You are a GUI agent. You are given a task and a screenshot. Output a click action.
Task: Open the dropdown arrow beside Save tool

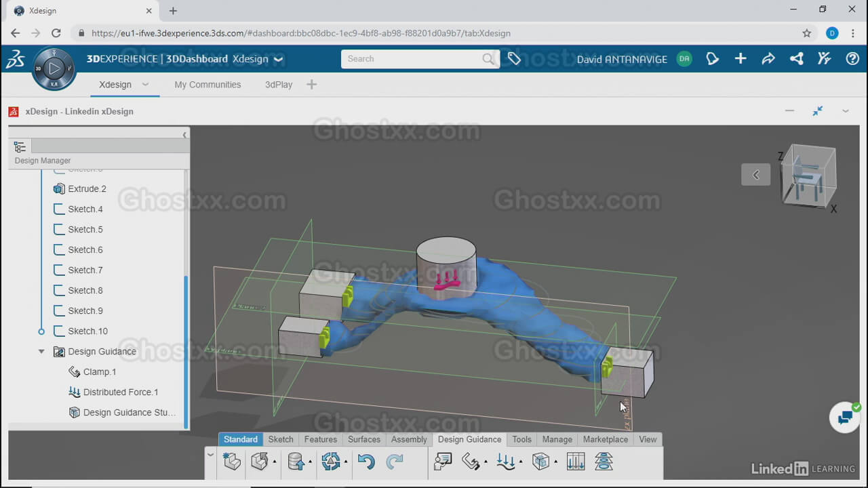point(310,463)
